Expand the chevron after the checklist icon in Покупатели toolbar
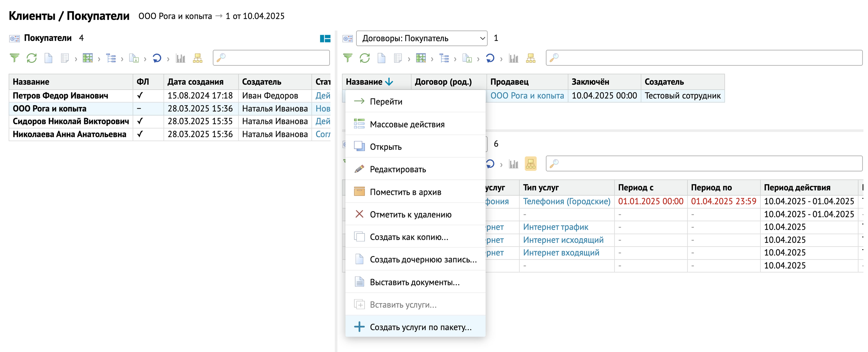 point(76,59)
